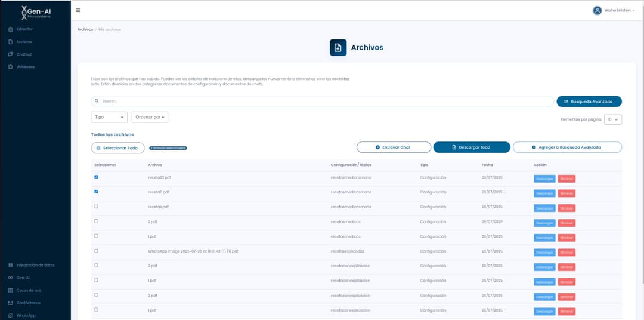Click the hamburger menu icon
The height and width of the screenshot is (320, 644).
79,10
